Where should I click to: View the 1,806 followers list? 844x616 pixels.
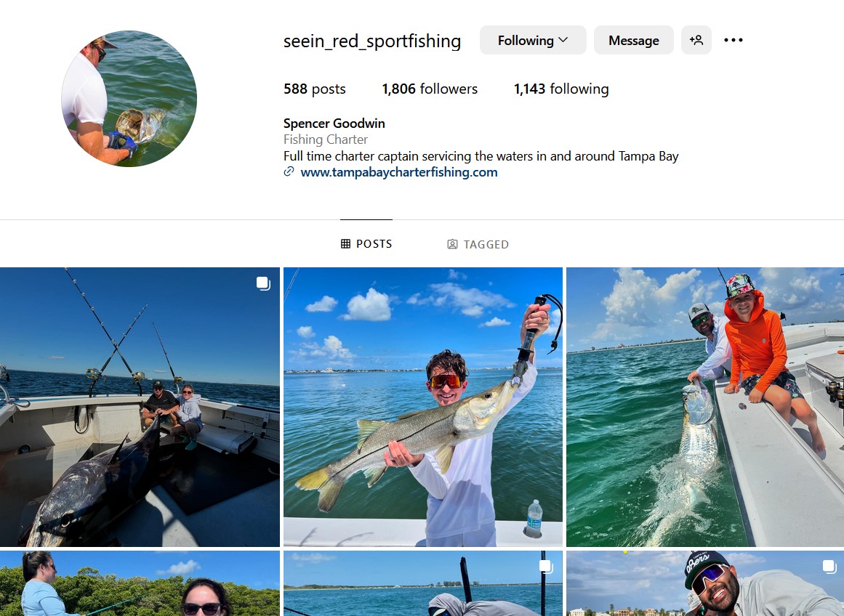[430, 89]
